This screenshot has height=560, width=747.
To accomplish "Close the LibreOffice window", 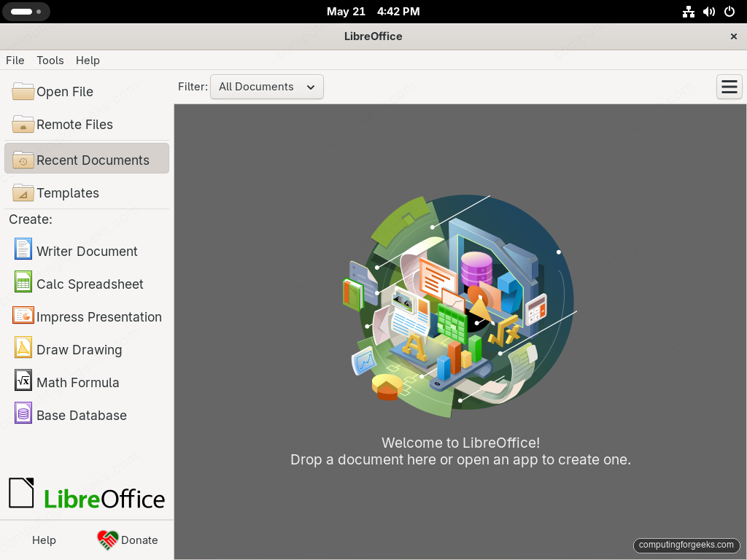I will coord(734,36).
